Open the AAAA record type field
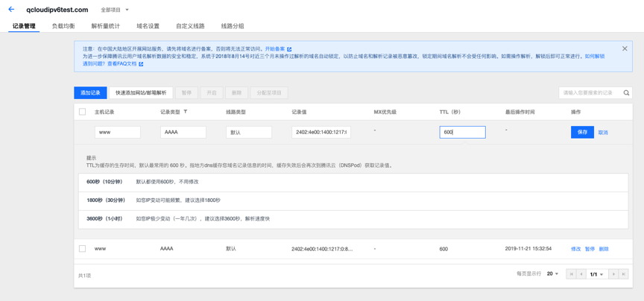The height and width of the screenshot is (301, 644). (x=183, y=132)
